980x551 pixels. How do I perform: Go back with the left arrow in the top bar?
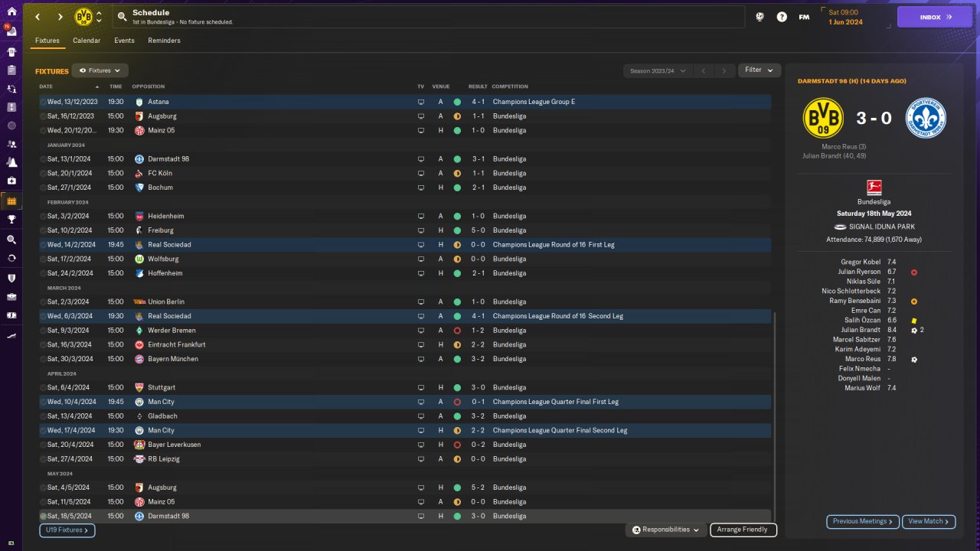tap(37, 17)
